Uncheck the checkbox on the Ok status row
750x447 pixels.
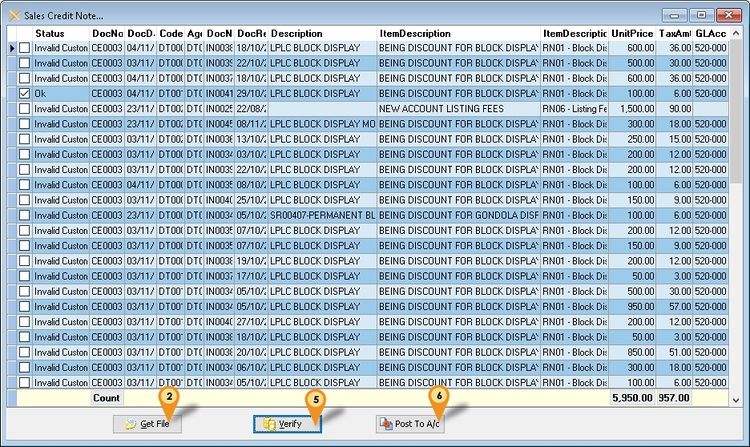(25, 93)
